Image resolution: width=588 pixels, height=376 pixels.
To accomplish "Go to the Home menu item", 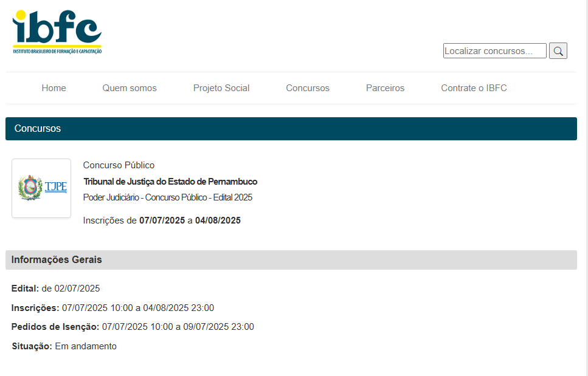I will [x=54, y=88].
